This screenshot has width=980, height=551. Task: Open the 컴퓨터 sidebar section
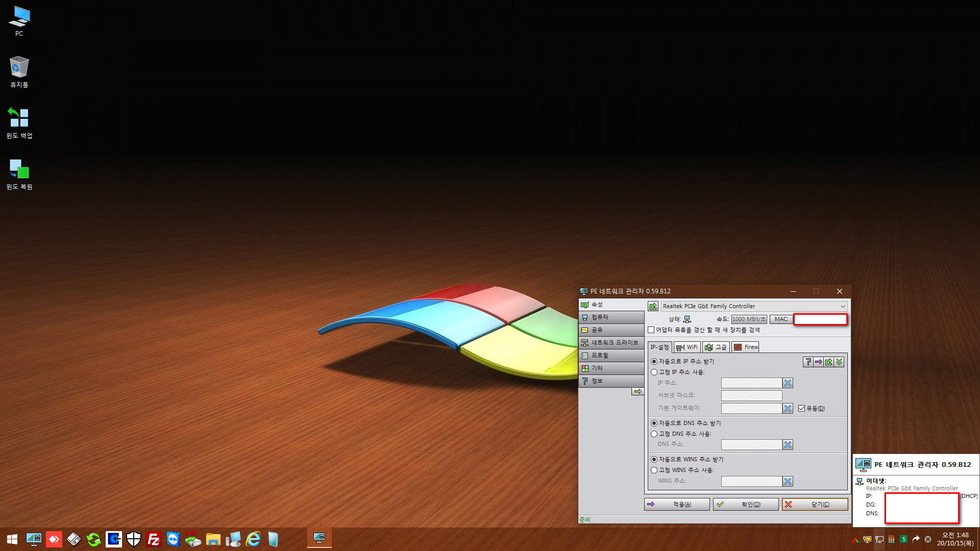[611, 317]
